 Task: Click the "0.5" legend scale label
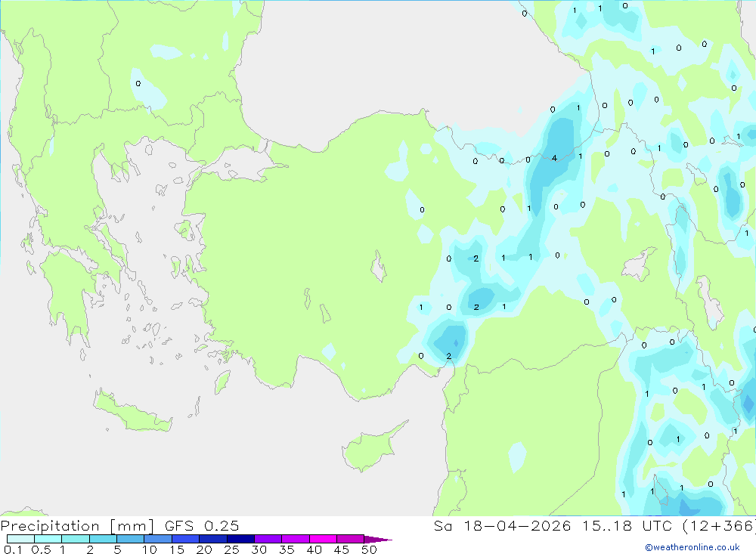pyautogui.click(x=42, y=549)
